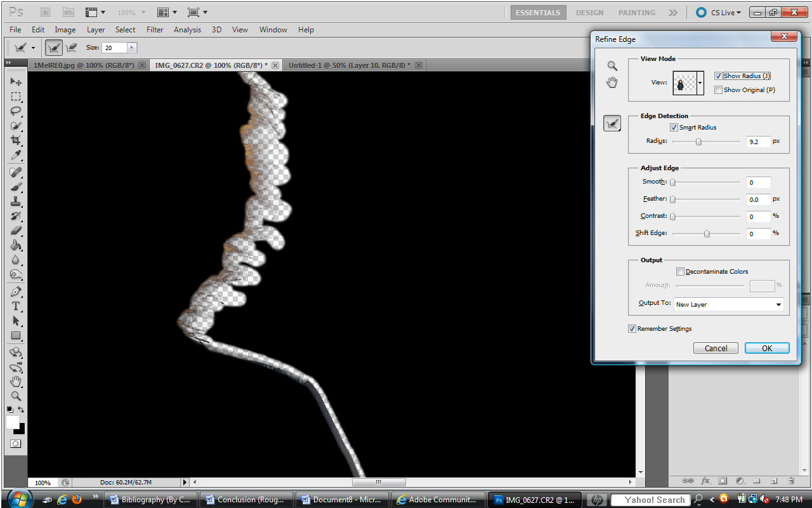The height and width of the screenshot is (508, 812).
Task: Click the layer trash icon in Layers panel
Action: coord(791,481)
